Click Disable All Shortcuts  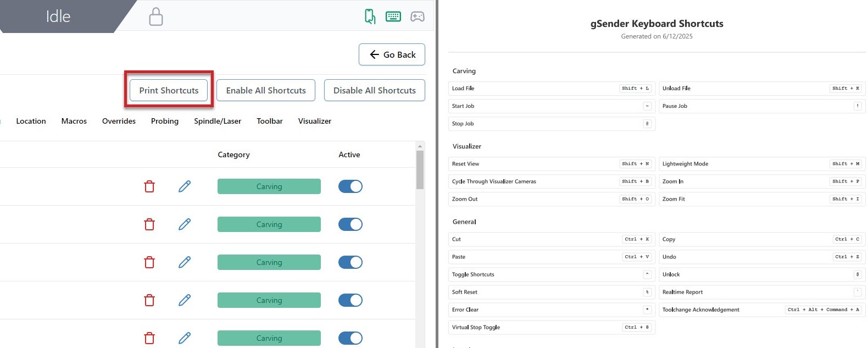coord(375,90)
